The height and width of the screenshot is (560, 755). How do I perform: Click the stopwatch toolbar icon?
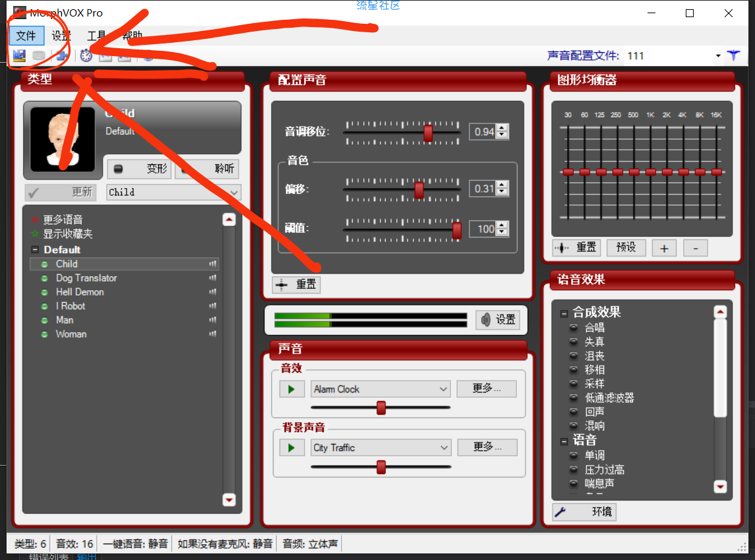86,56
